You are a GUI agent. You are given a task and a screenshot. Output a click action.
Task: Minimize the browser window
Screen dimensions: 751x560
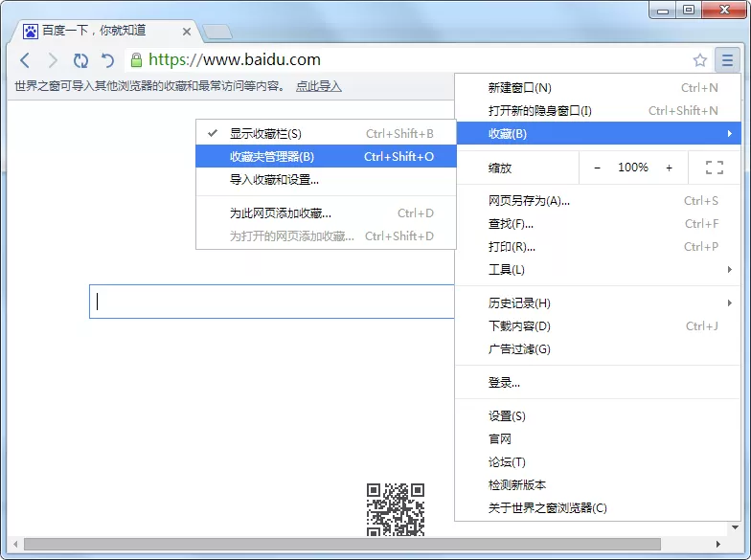click(663, 10)
